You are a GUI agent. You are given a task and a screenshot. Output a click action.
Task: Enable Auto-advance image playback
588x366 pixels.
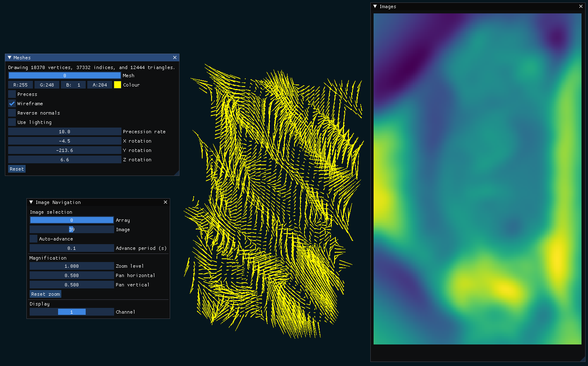tap(33, 238)
